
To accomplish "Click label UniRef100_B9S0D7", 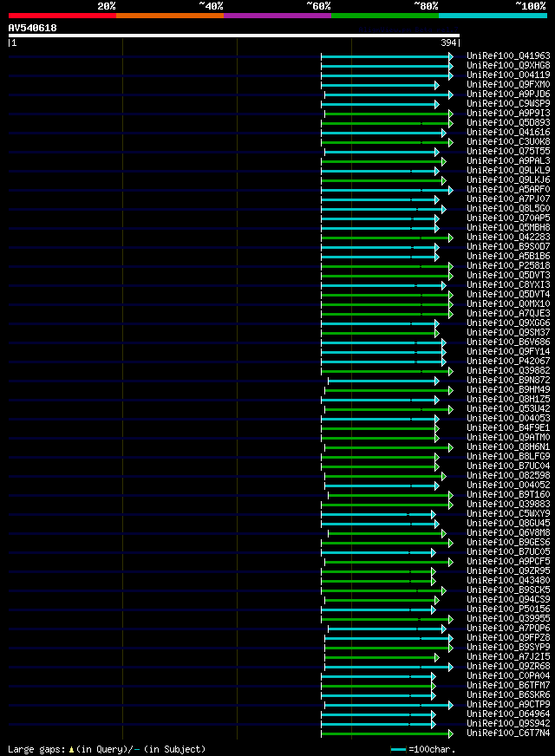I will (508, 247).
